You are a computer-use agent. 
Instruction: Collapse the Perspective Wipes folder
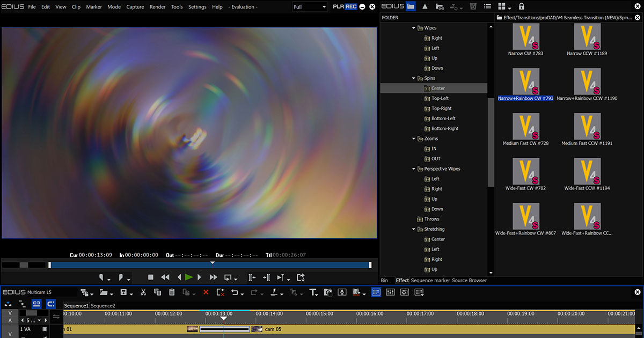pyautogui.click(x=414, y=169)
